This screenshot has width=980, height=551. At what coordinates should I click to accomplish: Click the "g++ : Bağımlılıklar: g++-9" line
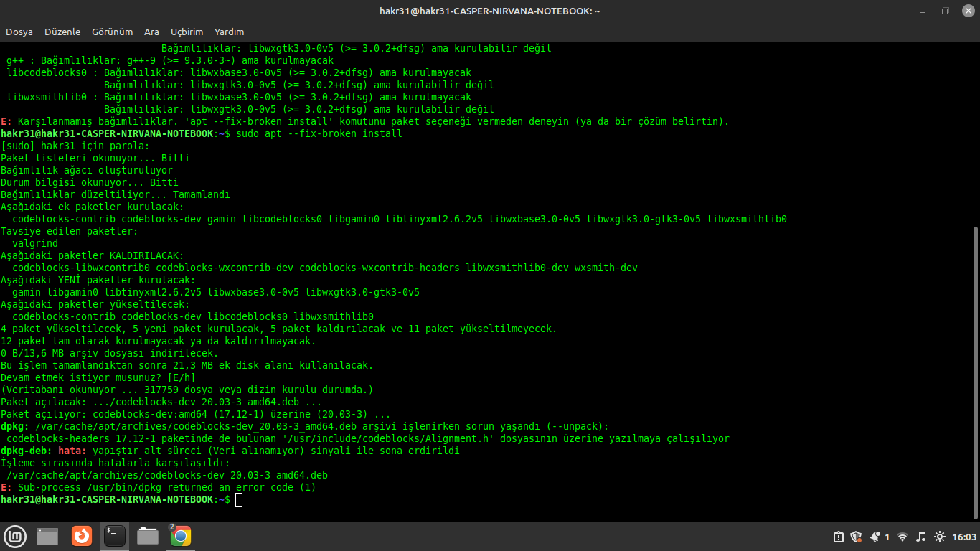click(x=170, y=60)
